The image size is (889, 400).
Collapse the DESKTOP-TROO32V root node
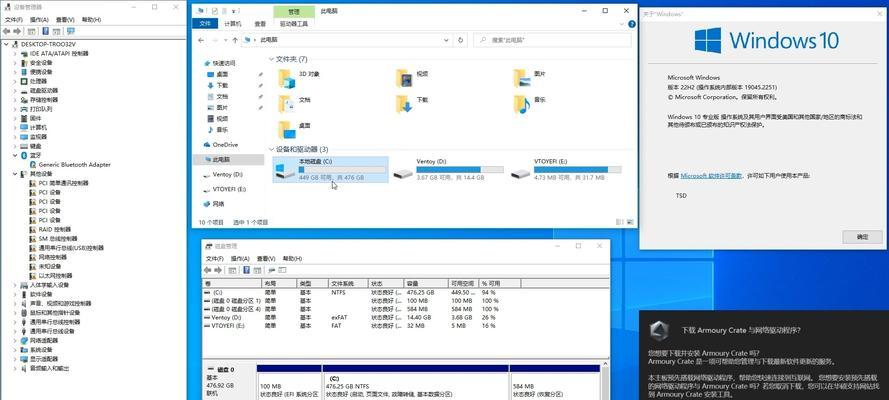pos(6,44)
